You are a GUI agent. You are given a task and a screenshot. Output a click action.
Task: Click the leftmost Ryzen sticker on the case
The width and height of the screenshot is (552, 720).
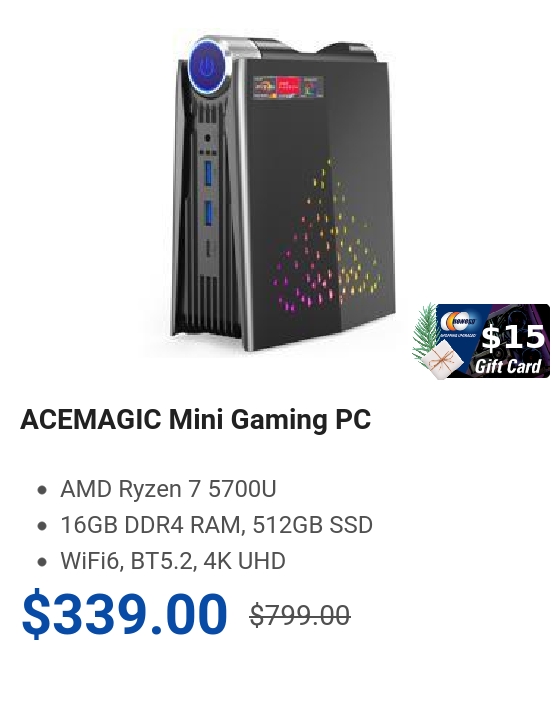tap(265, 87)
